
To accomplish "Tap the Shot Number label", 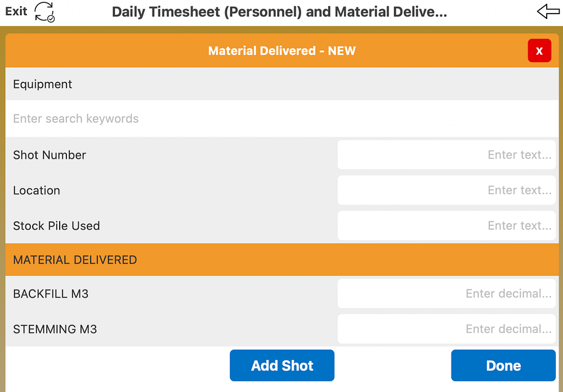I will coord(50,155).
